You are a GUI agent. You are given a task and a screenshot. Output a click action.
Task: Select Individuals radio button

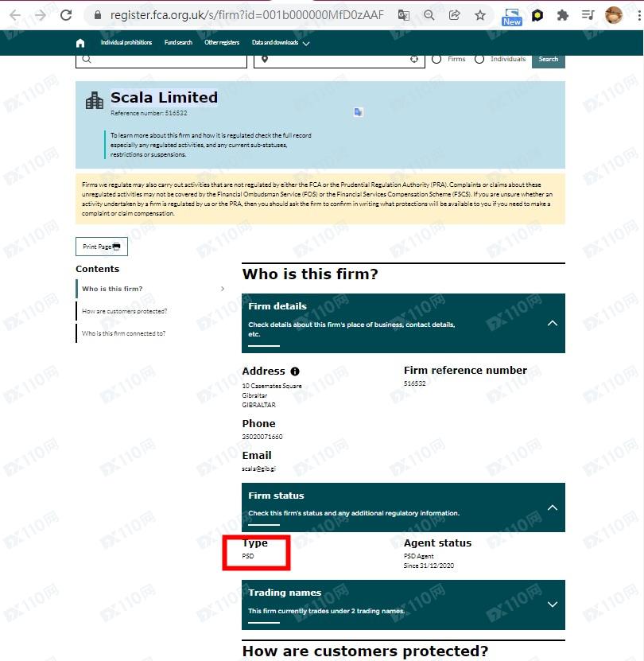click(479, 59)
